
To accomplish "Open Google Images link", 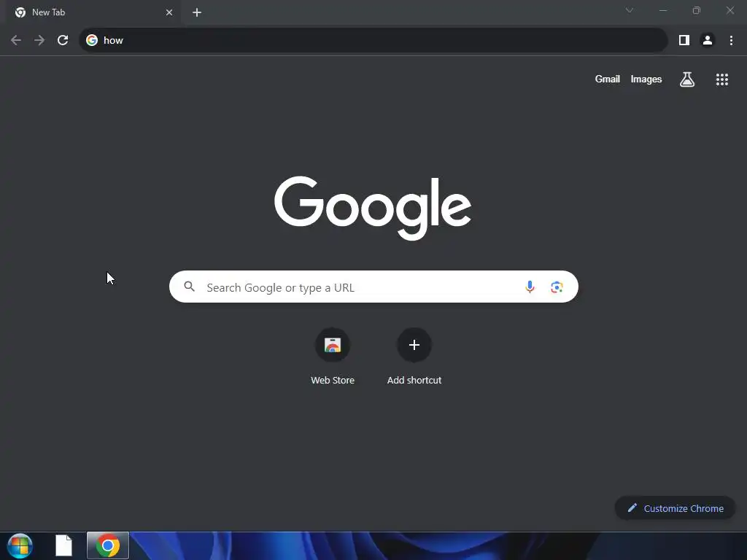I will (x=646, y=79).
